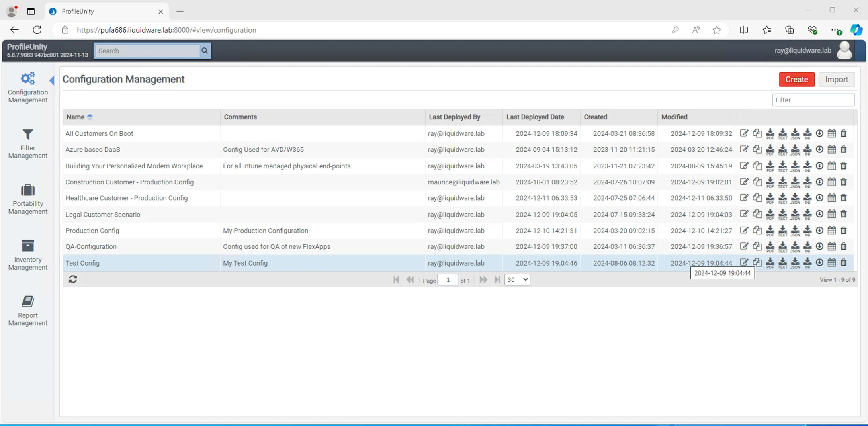Select the Production Config row name
The image size is (868, 426).
pyautogui.click(x=92, y=231)
